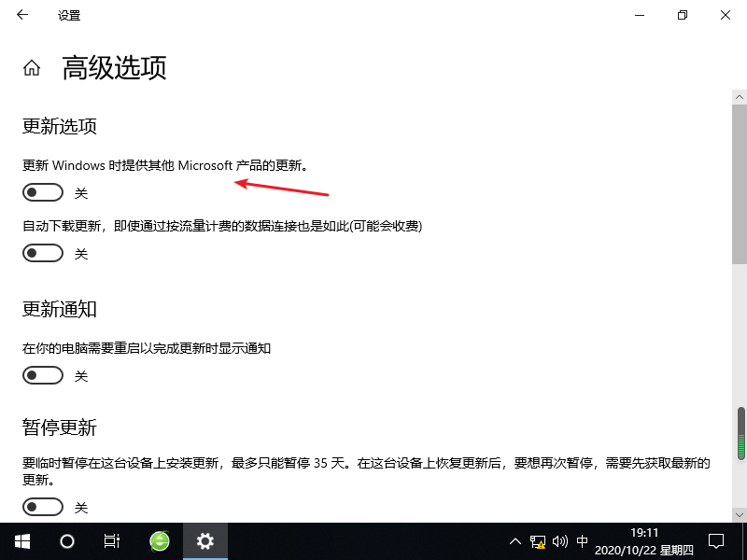The image size is (747, 560).
Task: Click the back arrow in Settings
Action: [21, 15]
